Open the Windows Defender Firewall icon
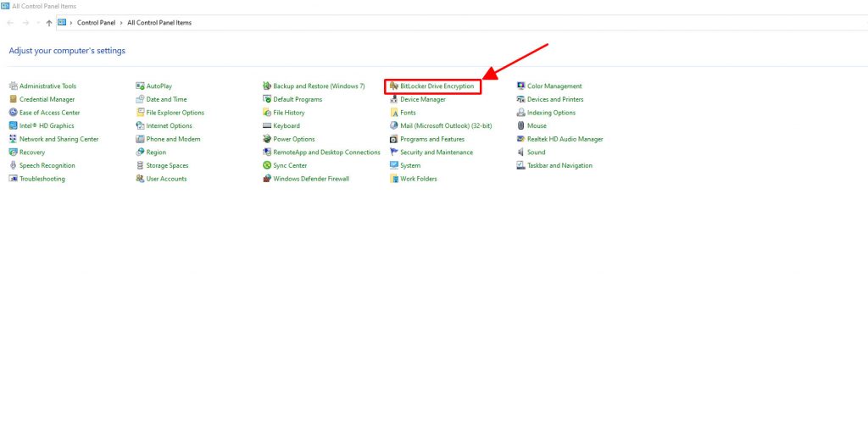The width and height of the screenshot is (868, 438). tap(266, 179)
